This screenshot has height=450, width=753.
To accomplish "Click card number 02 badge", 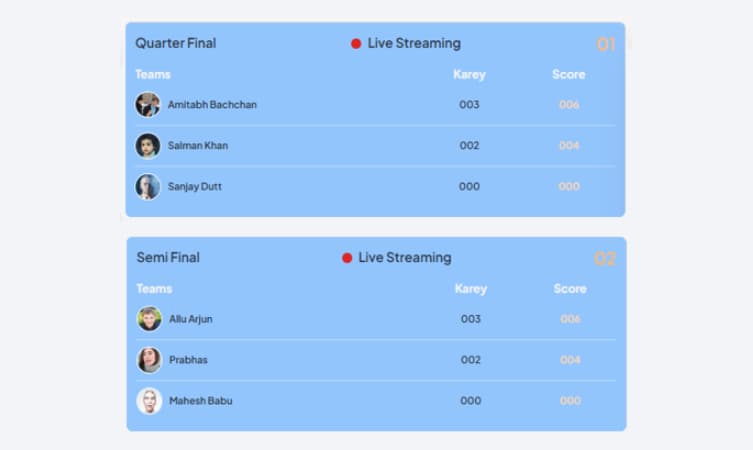I will (605, 259).
